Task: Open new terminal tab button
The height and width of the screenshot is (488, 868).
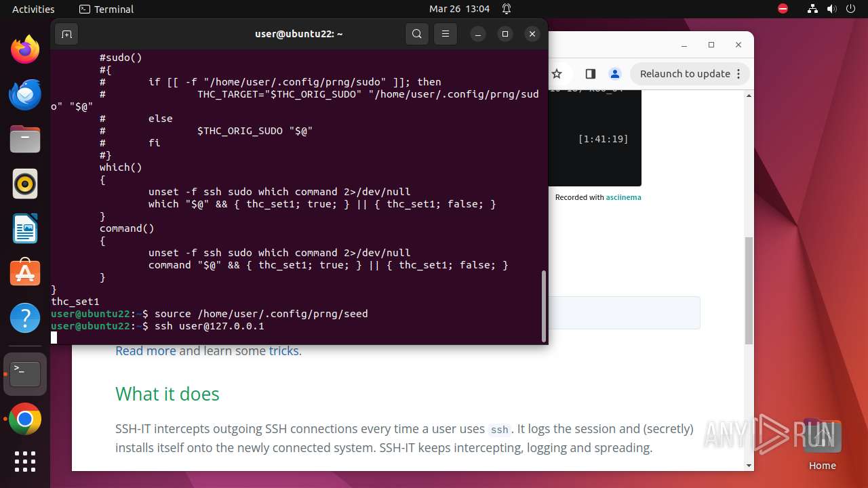Action: (x=66, y=34)
